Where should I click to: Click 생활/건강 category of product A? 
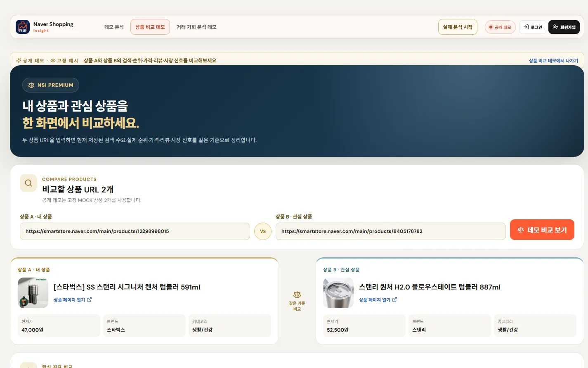pos(203,330)
